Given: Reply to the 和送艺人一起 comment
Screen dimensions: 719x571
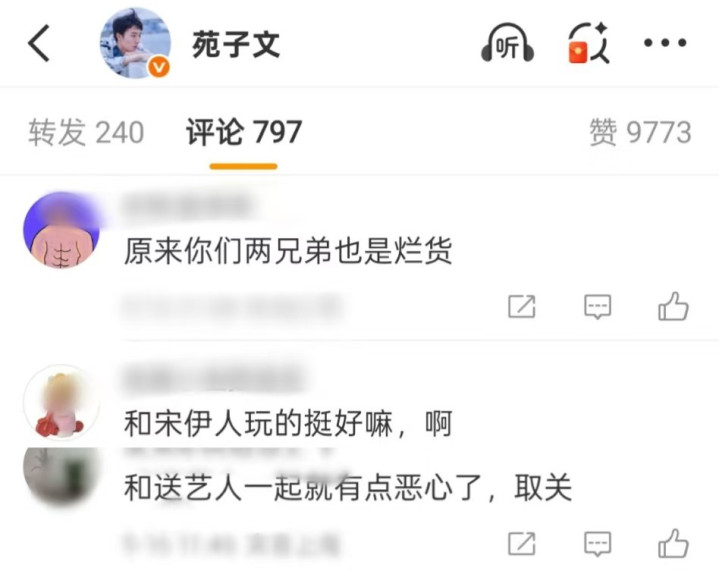Looking at the screenshot, I should (597, 543).
